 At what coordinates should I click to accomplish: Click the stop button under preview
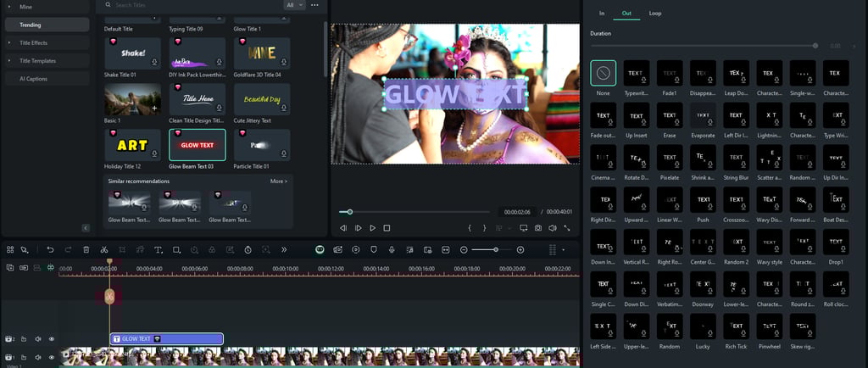coord(387,228)
